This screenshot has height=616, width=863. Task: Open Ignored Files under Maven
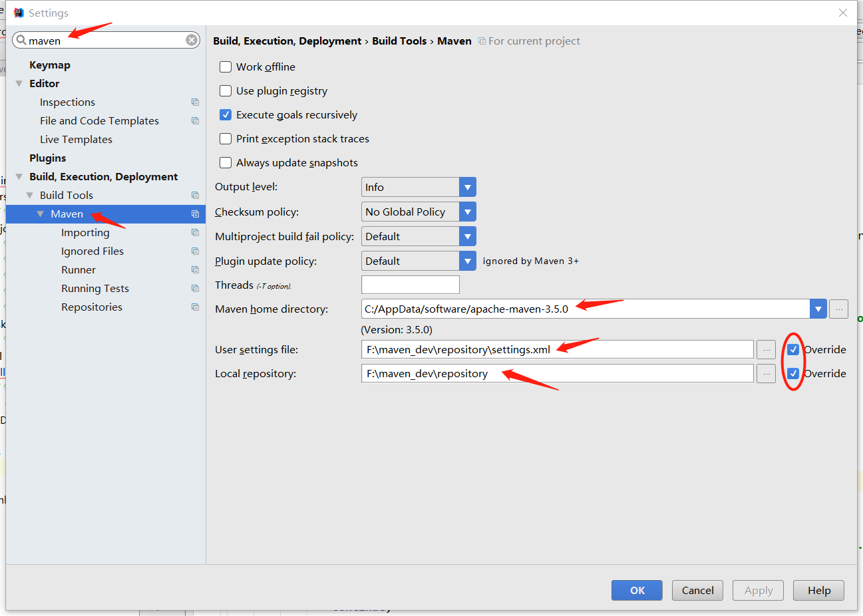[x=92, y=251]
